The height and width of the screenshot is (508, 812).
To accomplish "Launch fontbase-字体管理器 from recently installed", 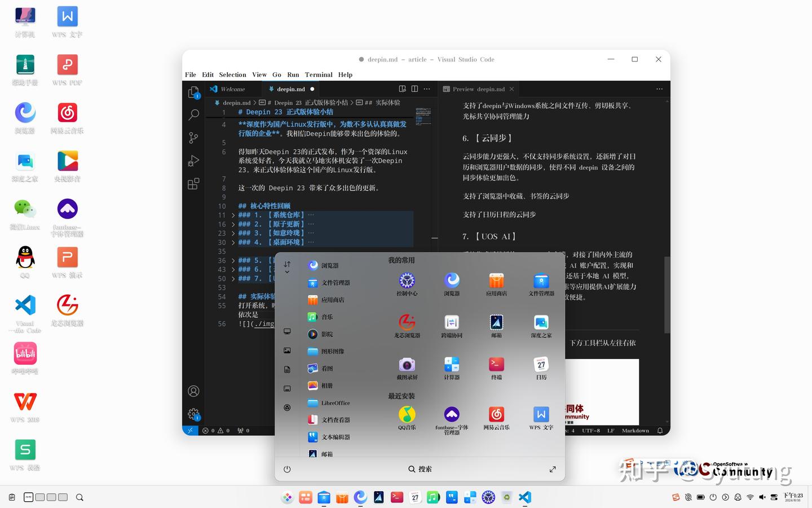I will (x=452, y=421).
